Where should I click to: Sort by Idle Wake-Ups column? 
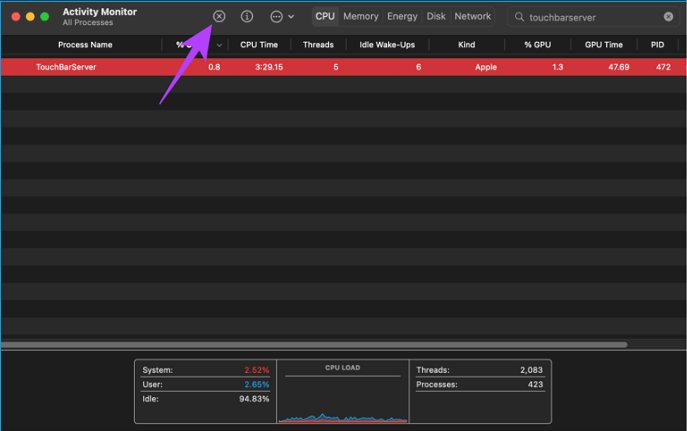pos(387,45)
